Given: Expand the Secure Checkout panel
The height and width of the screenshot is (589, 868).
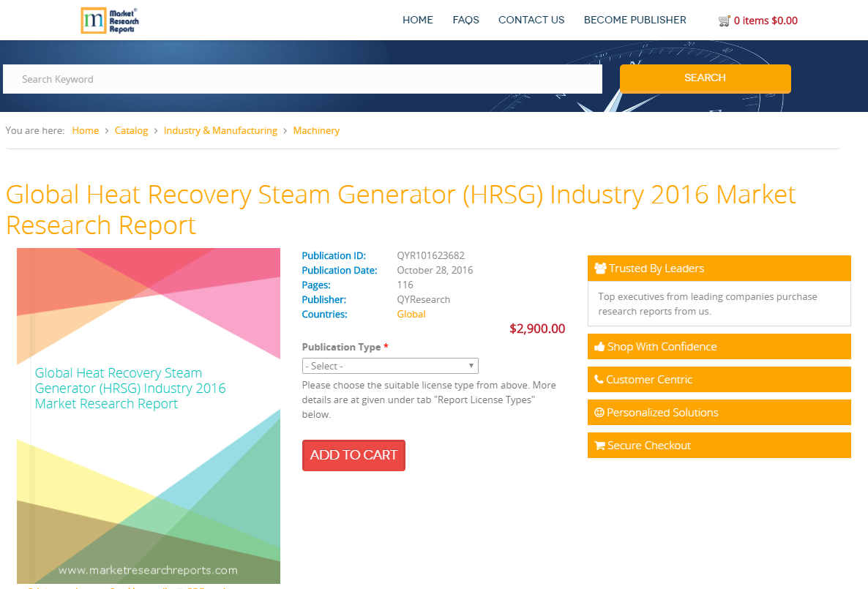Looking at the screenshot, I should pyautogui.click(x=719, y=446).
